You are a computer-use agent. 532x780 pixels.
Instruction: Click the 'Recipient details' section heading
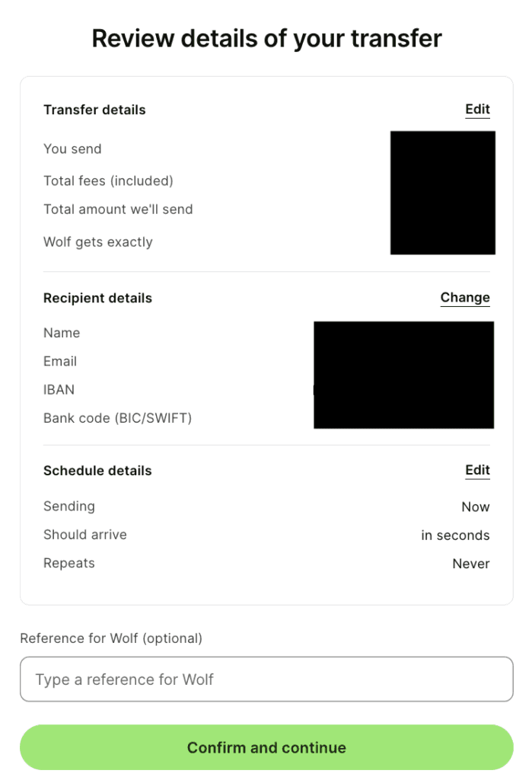point(97,298)
